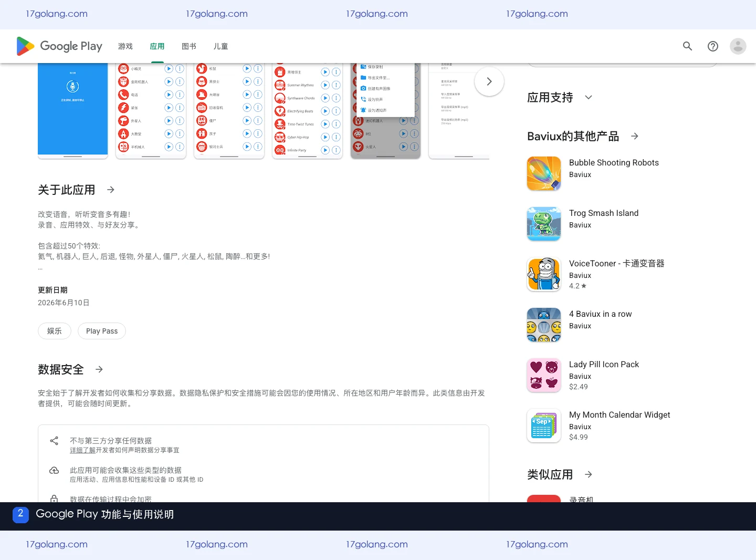Click the arrow beside 类似应用
Viewport: 756px width, 560px height.
[x=589, y=474]
